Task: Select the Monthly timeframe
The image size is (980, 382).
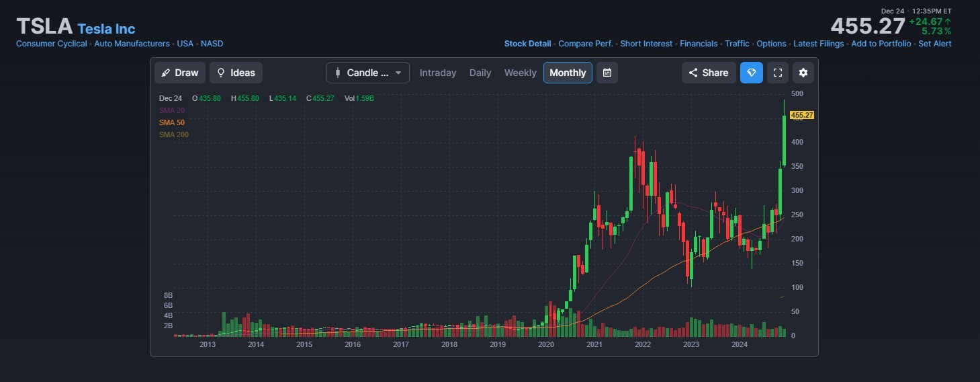Action: pos(568,73)
